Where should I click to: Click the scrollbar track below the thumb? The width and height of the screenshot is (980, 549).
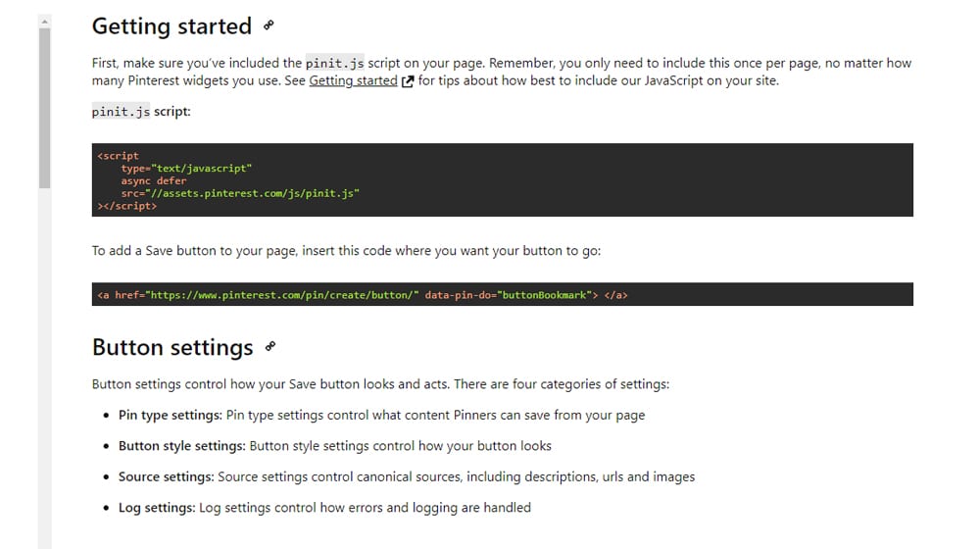44,373
